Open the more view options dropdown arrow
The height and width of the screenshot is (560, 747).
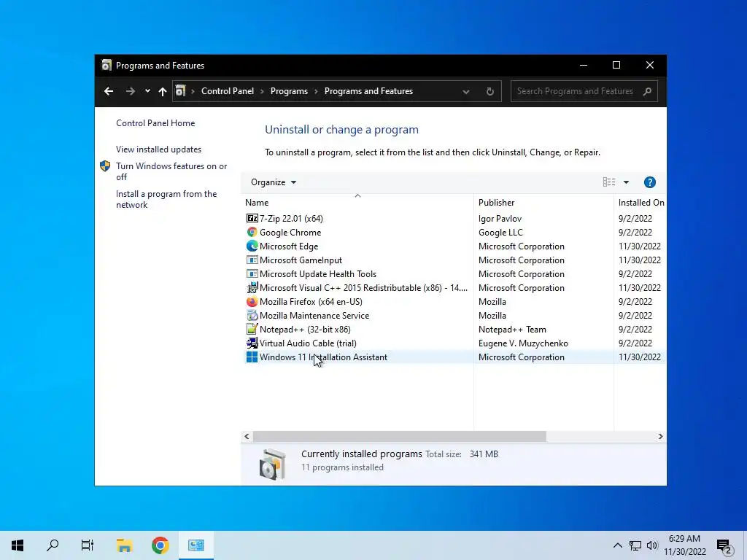click(626, 182)
